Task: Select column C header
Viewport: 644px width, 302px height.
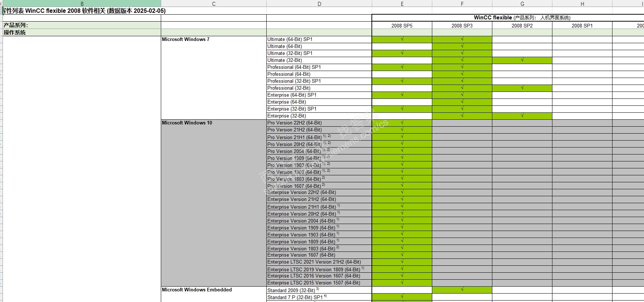Action: coord(214,4)
